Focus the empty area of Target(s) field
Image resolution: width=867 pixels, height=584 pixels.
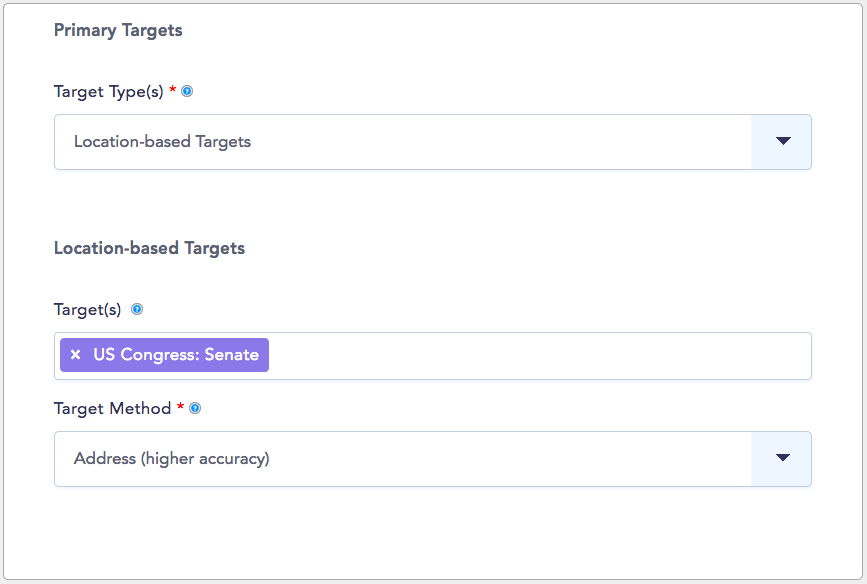tap(539, 356)
